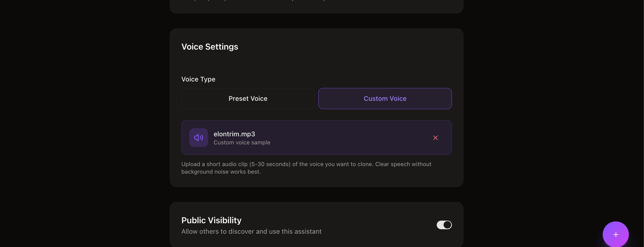The width and height of the screenshot is (644, 247).
Task: Click the 'Upload a short audio clip' hint
Action: [306, 164]
